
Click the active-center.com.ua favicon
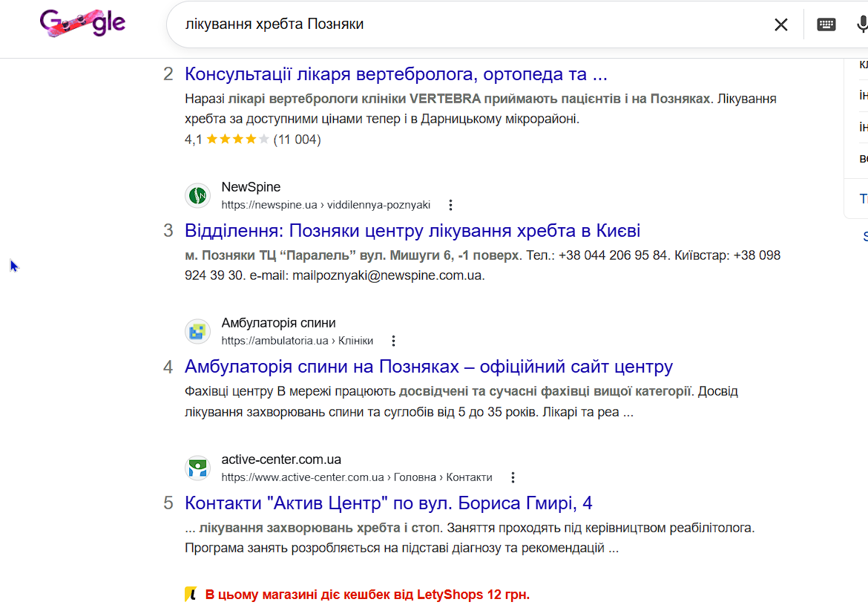pyautogui.click(x=197, y=468)
